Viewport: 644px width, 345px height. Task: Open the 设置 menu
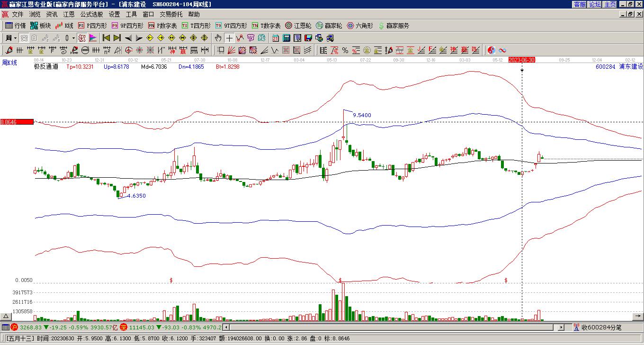click(x=114, y=15)
